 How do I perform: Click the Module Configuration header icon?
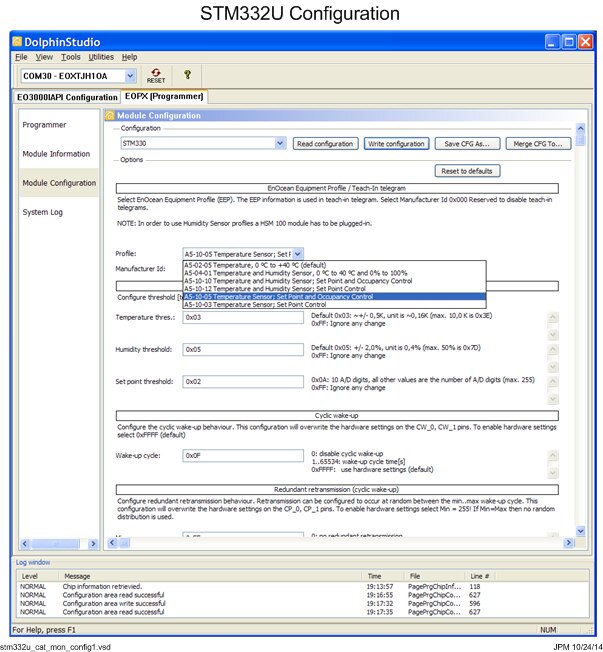[110, 116]
